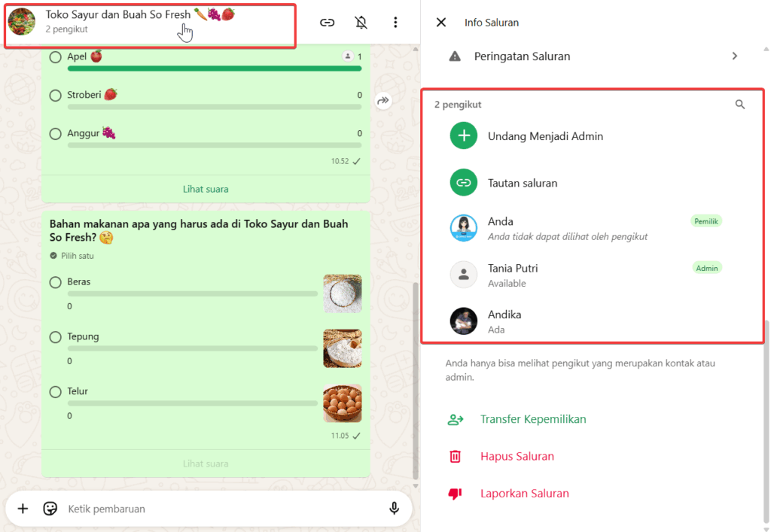Search followers with magnifier icon

click(739, 105)
